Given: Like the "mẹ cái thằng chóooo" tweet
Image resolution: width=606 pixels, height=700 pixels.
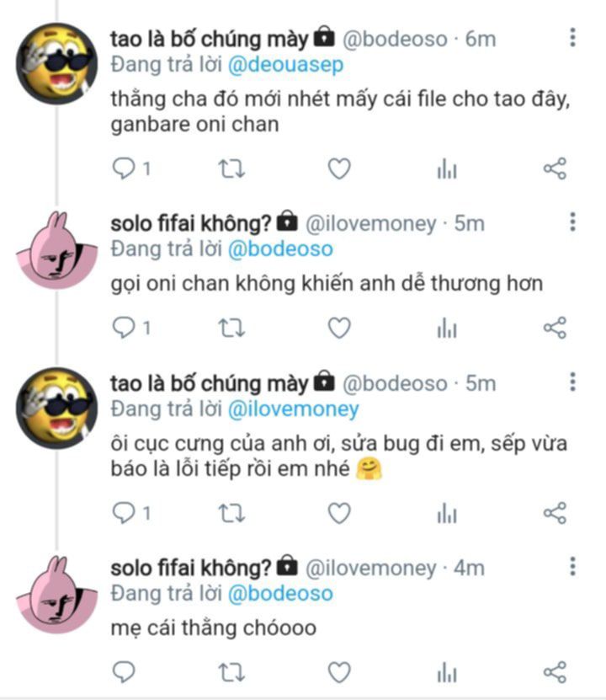Looking at the screenshot, I should pyautogui.click(x=338, y=671).
